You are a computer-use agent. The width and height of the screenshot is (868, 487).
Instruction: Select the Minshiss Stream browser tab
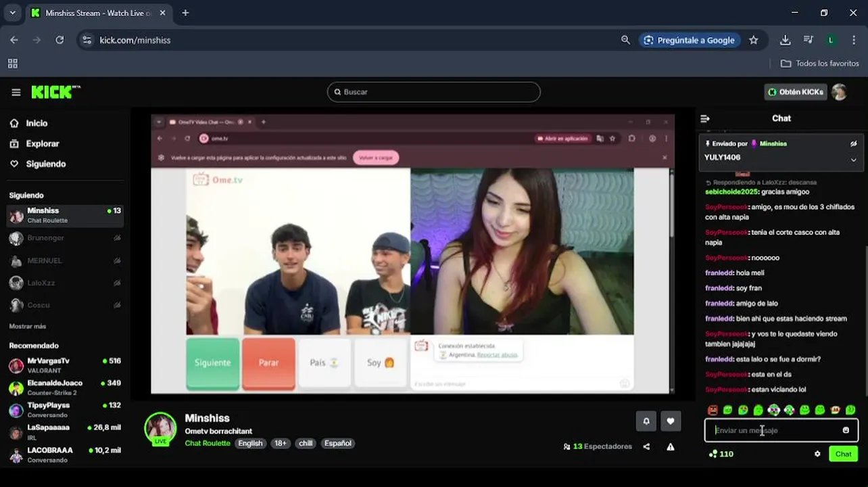tap(98, 13)
